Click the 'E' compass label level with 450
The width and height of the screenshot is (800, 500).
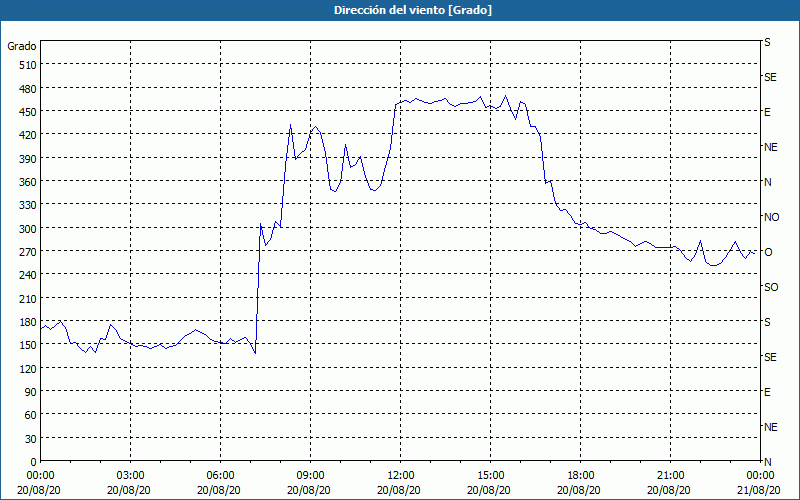767,112
